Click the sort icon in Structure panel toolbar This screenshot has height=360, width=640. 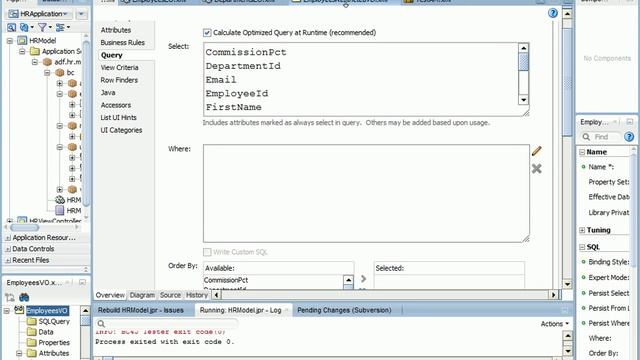10,297
